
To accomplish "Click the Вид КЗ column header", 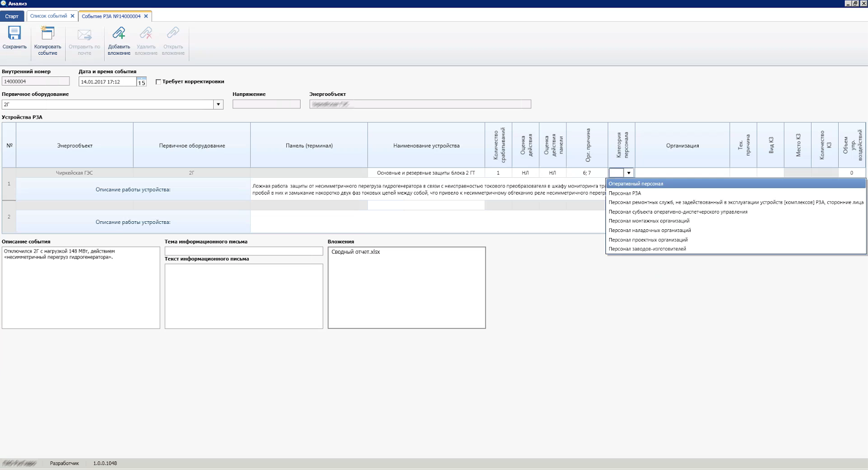I will tap(771, 145).
